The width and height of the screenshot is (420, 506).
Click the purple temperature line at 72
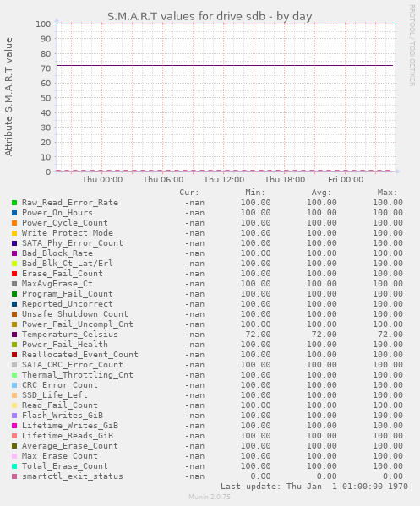pyautogui.click(x=225, y=66)
